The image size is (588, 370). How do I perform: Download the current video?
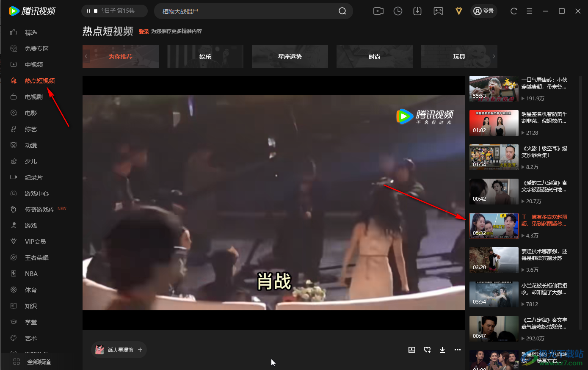click(442, 350)
